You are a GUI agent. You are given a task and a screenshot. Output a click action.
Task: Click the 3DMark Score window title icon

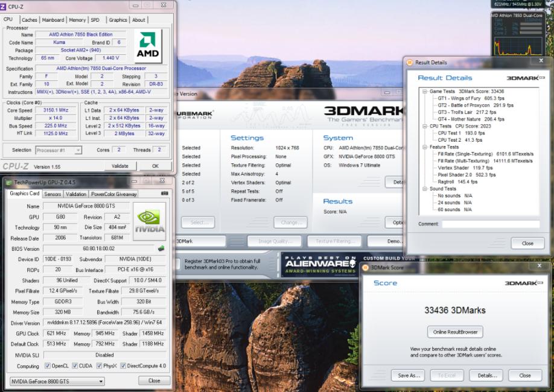(365, 268)
